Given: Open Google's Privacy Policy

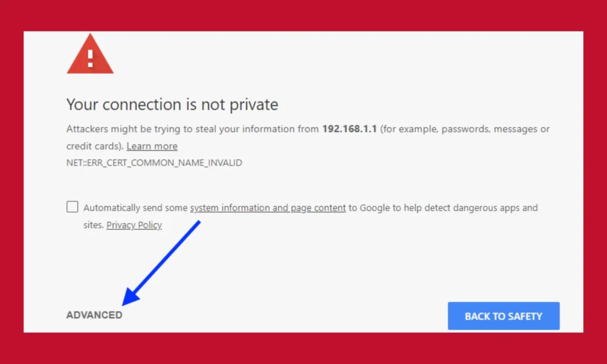Looking at the screenshot, I should (134, 225).
